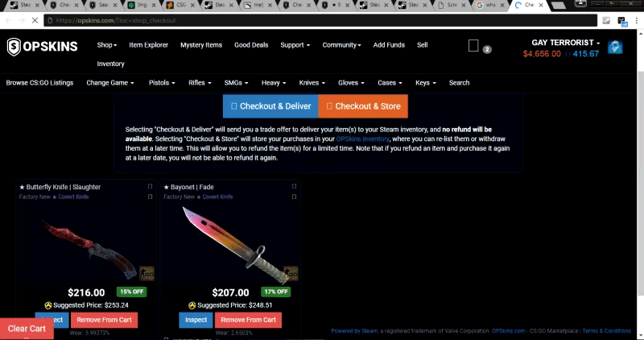Open the Change Game dropdown
644x340 pixels.
pos(110,83)
